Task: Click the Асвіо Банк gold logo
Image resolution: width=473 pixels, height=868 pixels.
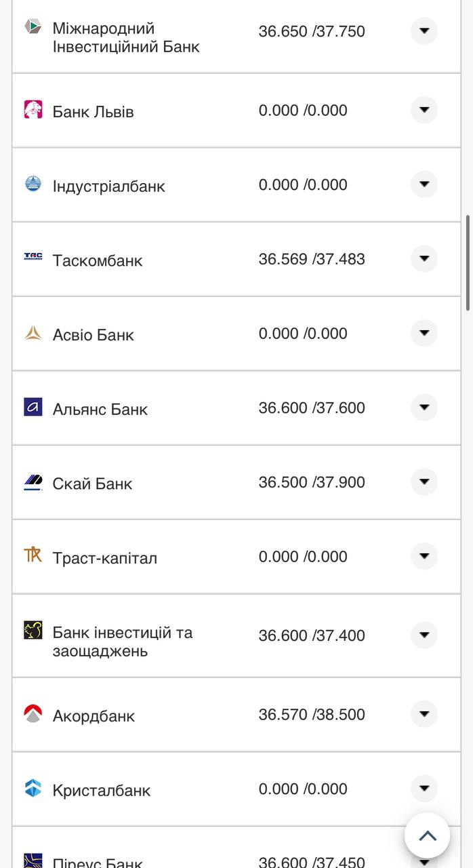Action: click(33, 333)
